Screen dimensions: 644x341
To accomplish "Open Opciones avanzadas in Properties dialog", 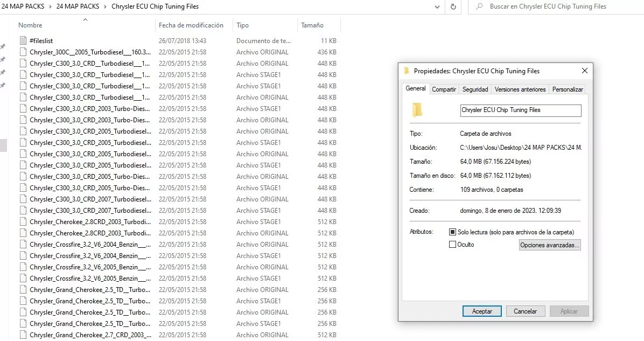I will 550,245.
